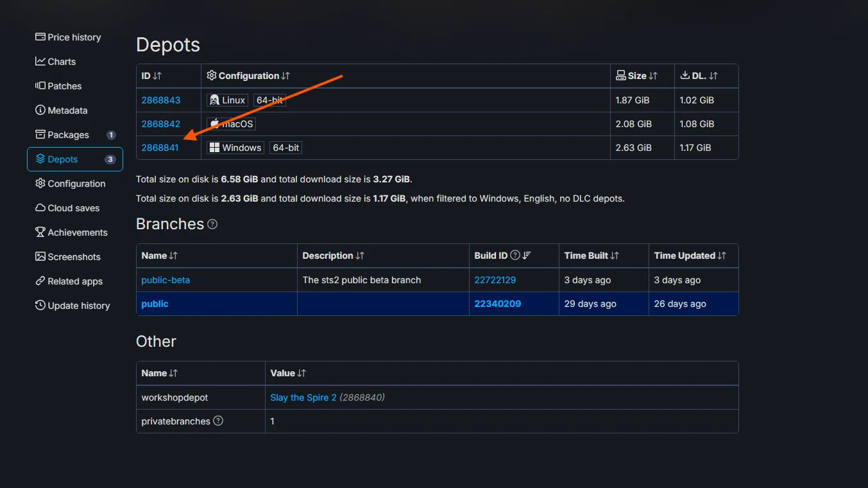This screenshot has height=488, width=868.
Task: Sort branches by Name column
Action: coord(173,256)
